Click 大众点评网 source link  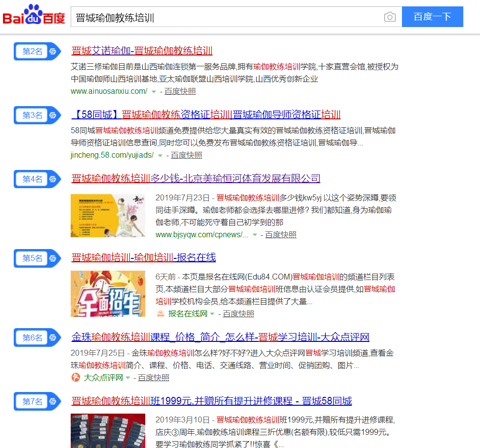[103, 378]
